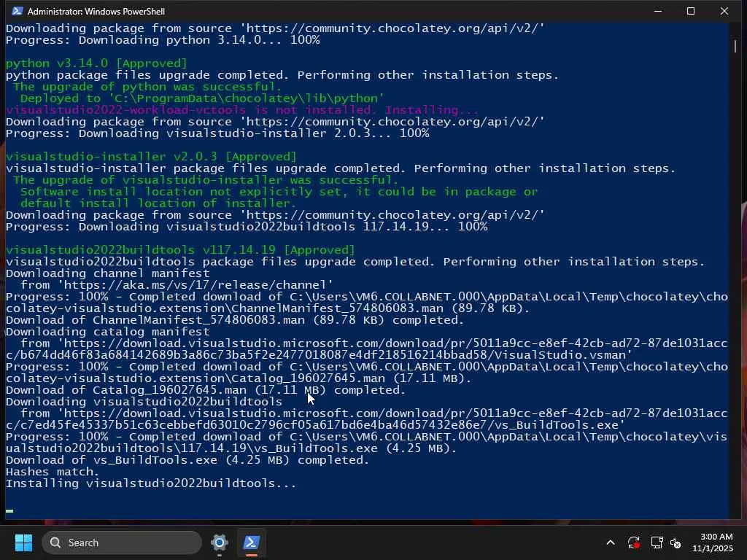Open the sync update tray icon
747x560 pixels.
click(634, 542)
